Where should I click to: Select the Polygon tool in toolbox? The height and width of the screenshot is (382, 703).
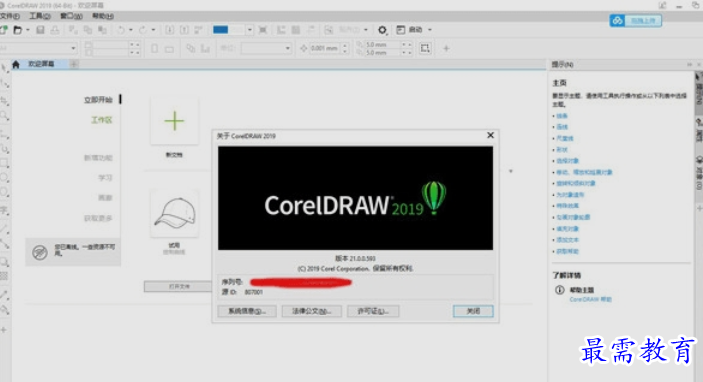coord(4,193)
